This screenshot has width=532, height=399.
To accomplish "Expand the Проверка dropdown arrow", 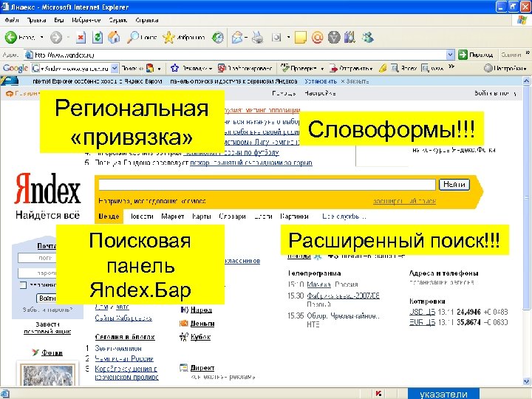I will tap(322, 69).
